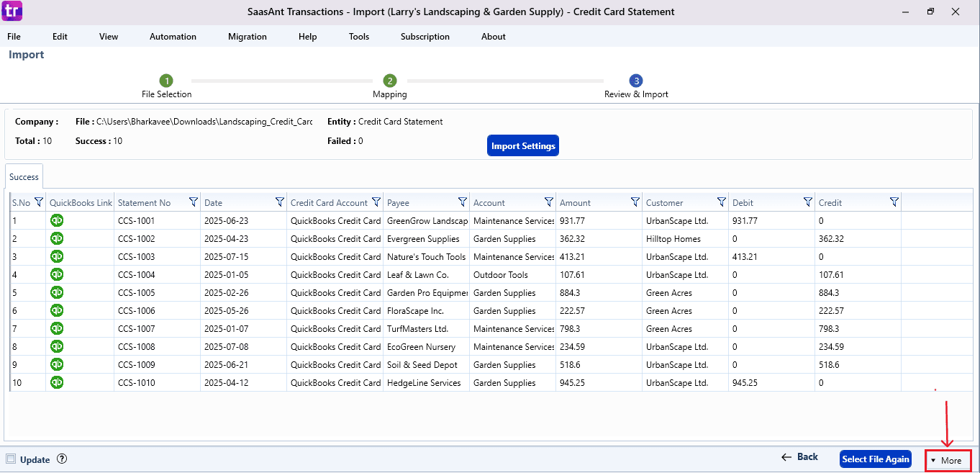Screen dimensions: 980x473
Task: Open QuickBooks link icon for CCS-1005
Action: point(57,292)
